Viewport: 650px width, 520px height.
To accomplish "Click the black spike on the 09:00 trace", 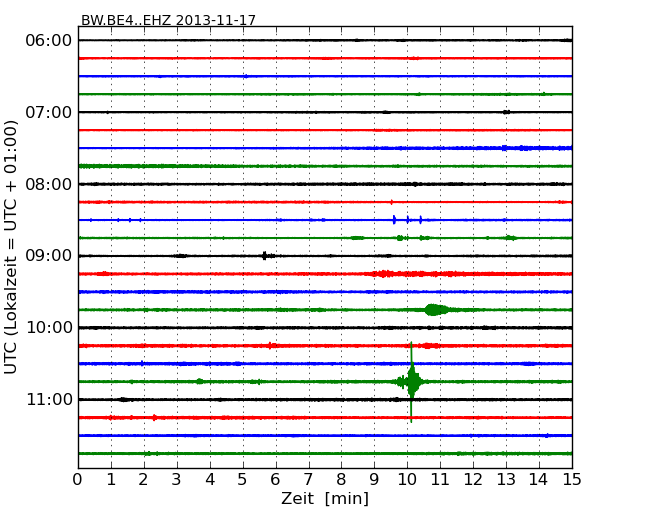I will pos(264,256).
